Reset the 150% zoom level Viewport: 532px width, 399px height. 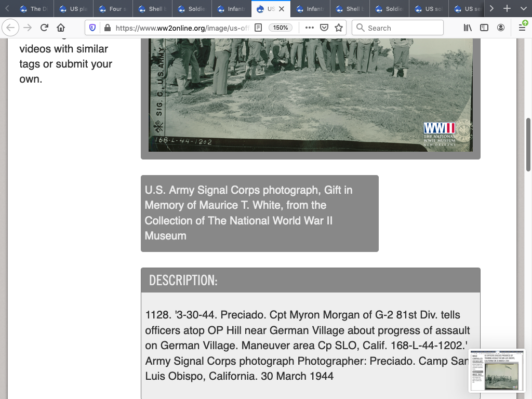281,28
